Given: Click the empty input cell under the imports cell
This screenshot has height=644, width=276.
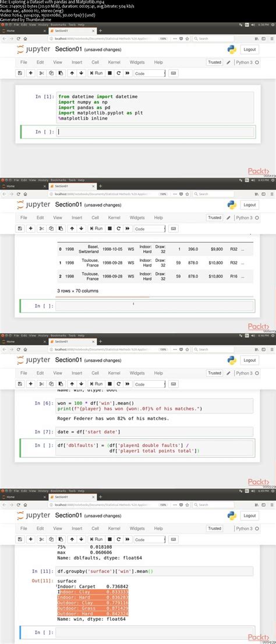Looking at the screenshot, I should [x=155, y=132].
